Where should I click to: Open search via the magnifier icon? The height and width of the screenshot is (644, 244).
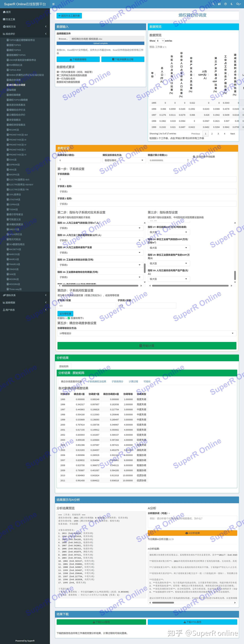(213, 4)
